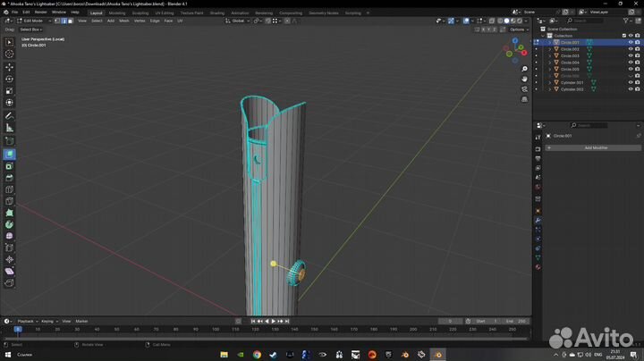Open the Render menu
Image resolution: width=644 pixels, height=361 pixels.
(40, 13)
